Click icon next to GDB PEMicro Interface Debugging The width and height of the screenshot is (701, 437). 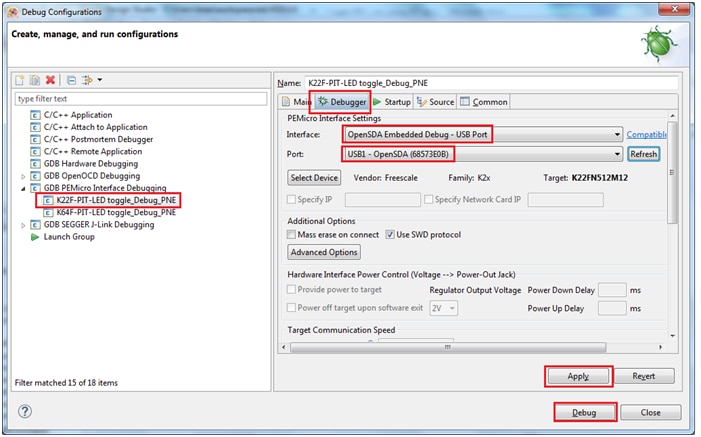[35, 188]
